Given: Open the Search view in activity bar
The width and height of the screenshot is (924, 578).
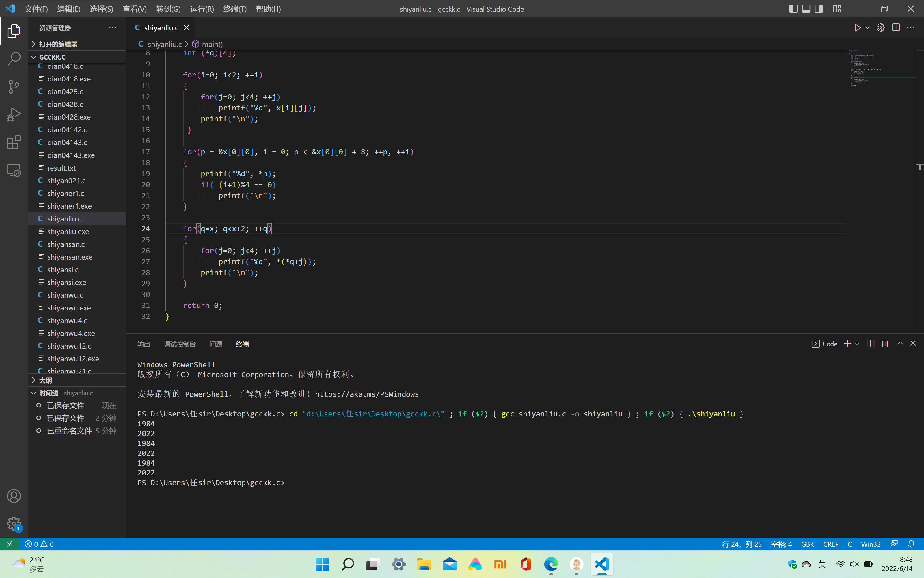Looking at the screenshot, I should pyautogui.click(x=14, y=59).
